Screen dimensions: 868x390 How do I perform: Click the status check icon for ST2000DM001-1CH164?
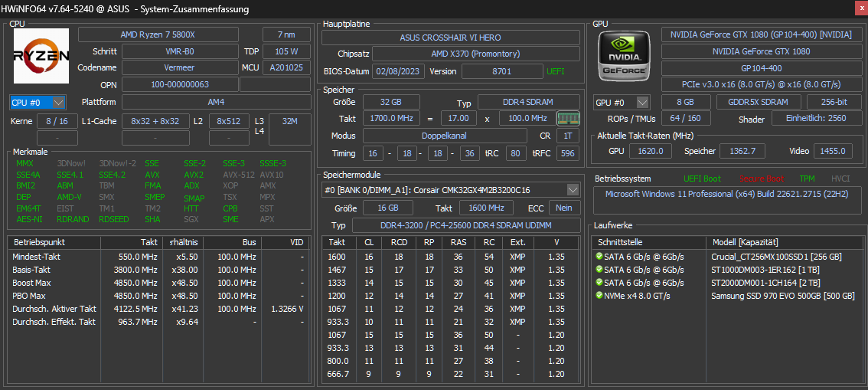599,283
